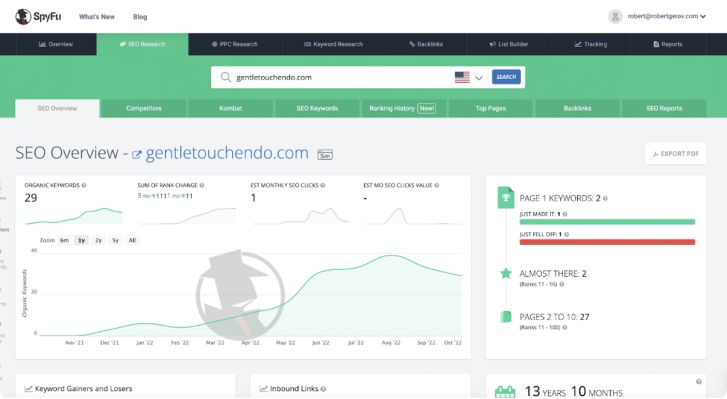Screen dimensions: 727x399
Task: Click info icon beside Just Made It
Action: [565, 214]
